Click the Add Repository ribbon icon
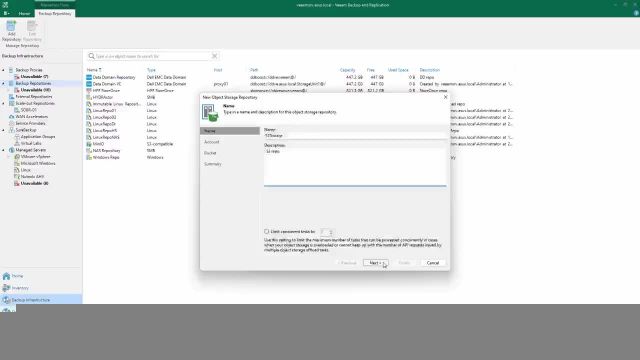This screenshot has height=360, width=640. tap(11, 27)
